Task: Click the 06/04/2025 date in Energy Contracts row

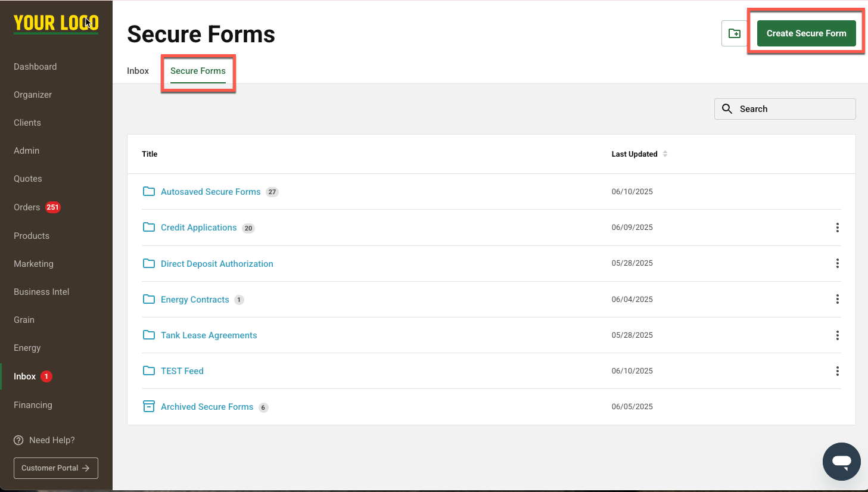Action: pyautogui.click(x=632, y=300)
